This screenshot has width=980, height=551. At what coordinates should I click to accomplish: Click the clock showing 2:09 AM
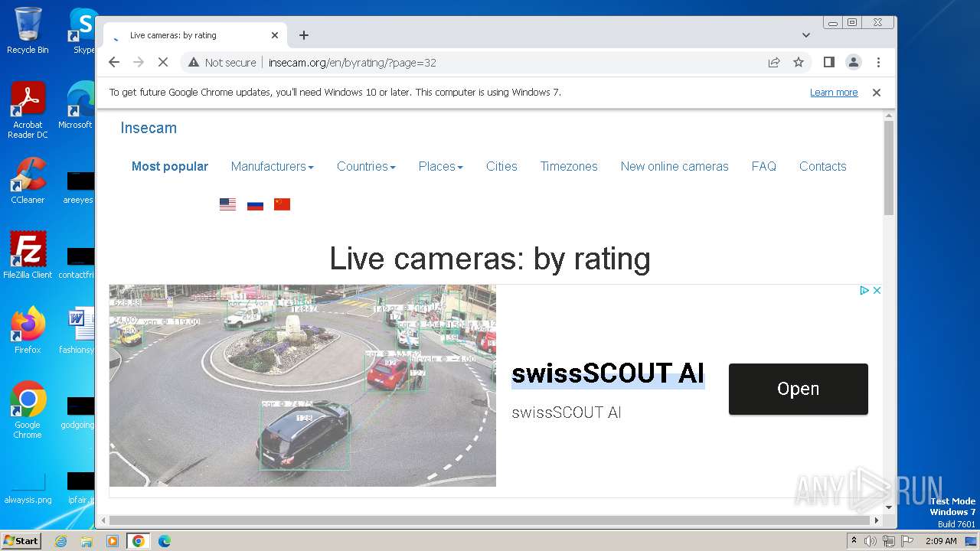point(940,541)
